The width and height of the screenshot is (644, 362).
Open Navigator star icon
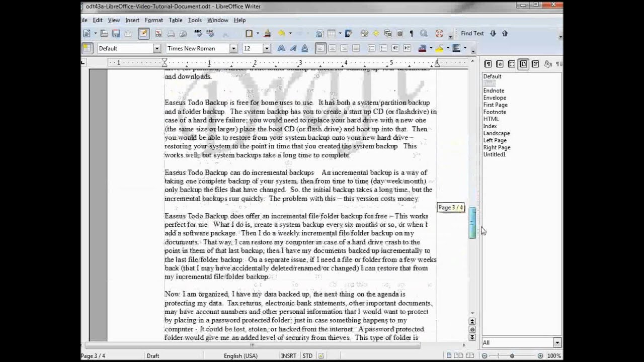click(376, 34)
